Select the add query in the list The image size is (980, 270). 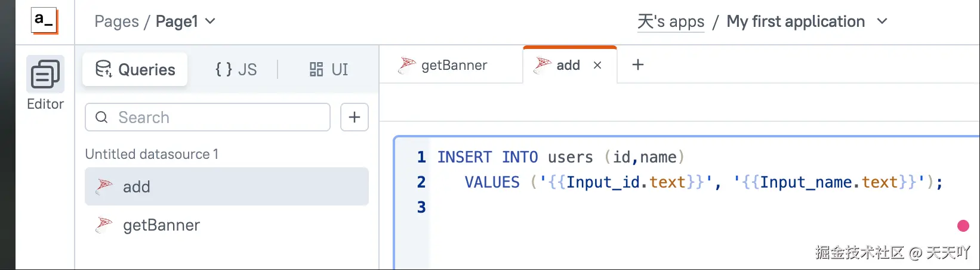pyautogui.click(x=227, y=186)
